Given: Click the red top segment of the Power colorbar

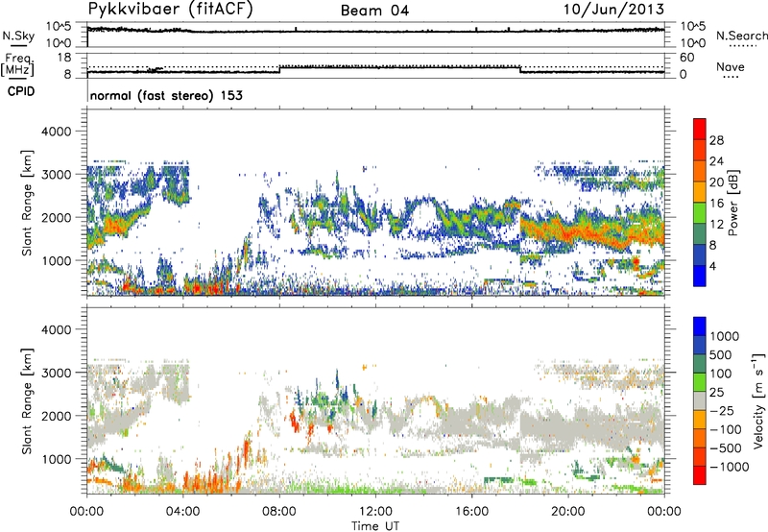Looking at the screenshot, I should 700,129.
